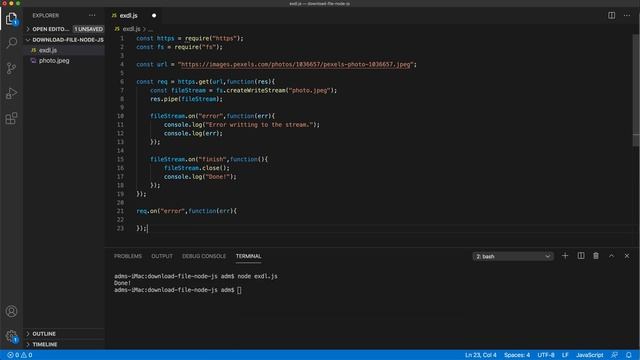Open the Accounts icon in activity bar

pyautogui.click(x=11, y=311)
